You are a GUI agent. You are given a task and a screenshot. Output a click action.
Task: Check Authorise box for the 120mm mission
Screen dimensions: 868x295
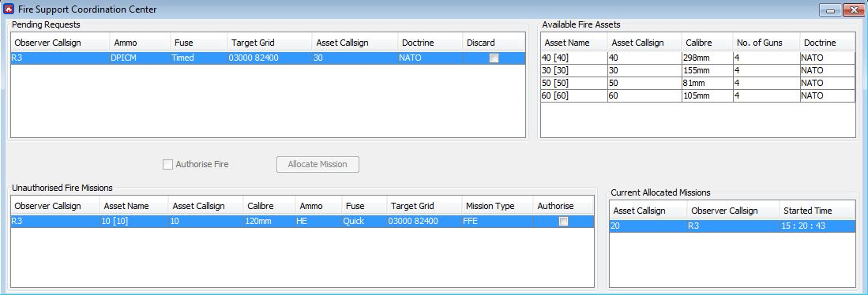click(563, 221)
